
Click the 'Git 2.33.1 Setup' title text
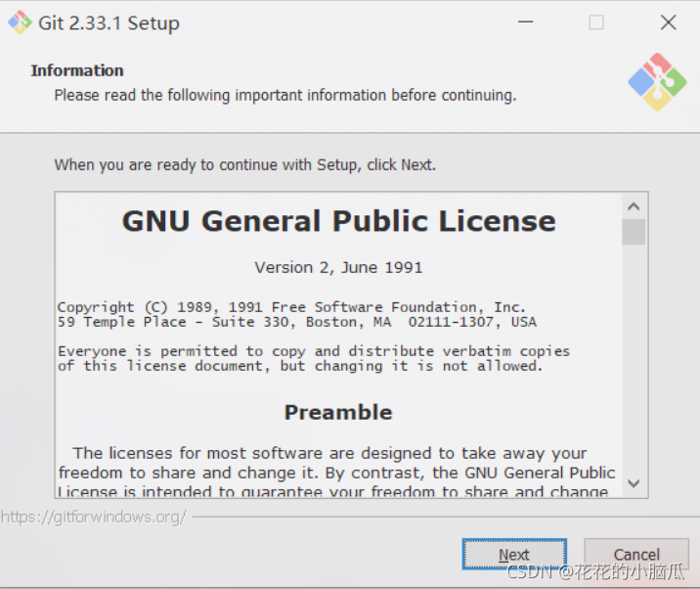(109, 23)
